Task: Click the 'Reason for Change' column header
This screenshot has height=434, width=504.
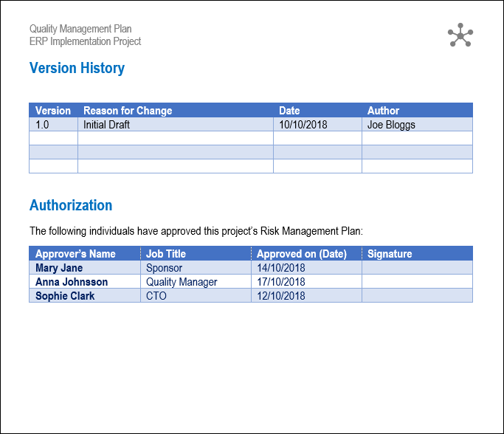Action: [128, 111]
